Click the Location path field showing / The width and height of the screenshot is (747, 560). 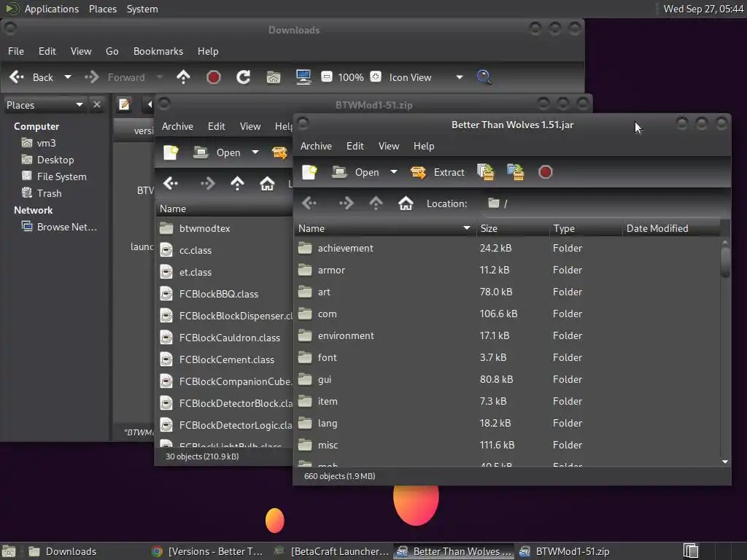pos(605,203)
